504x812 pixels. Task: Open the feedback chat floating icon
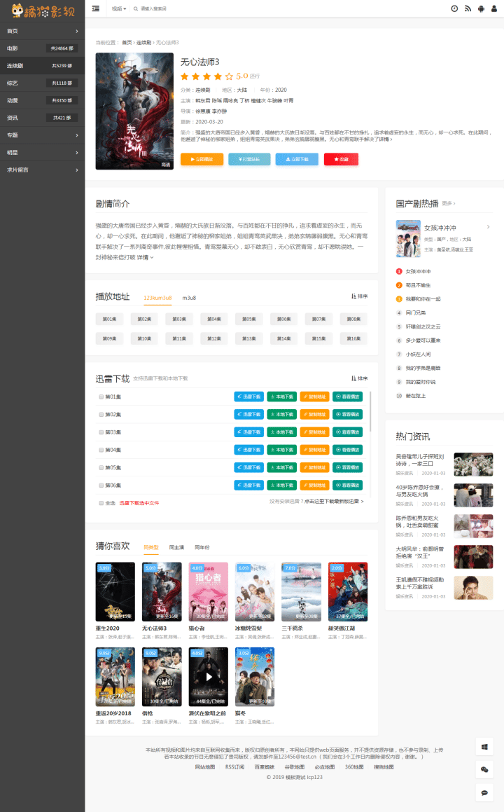(x=484, y=793)
